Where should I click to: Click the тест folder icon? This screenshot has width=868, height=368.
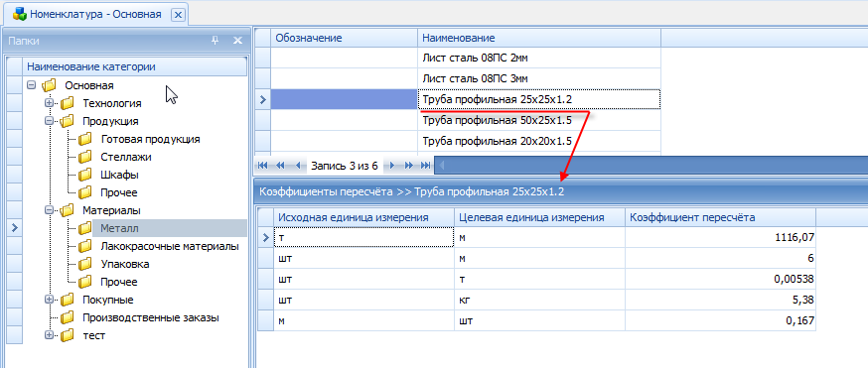pyautogui.click(x=67, y=335)
